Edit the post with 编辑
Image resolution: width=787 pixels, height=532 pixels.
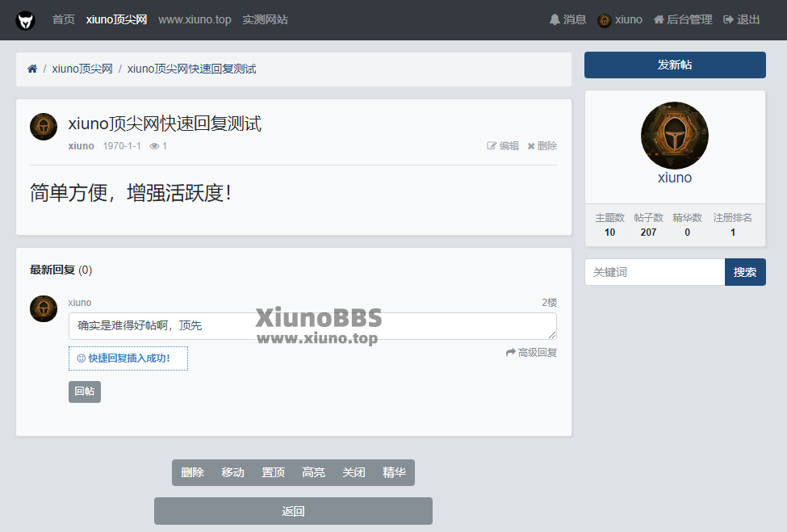point(503,146)
